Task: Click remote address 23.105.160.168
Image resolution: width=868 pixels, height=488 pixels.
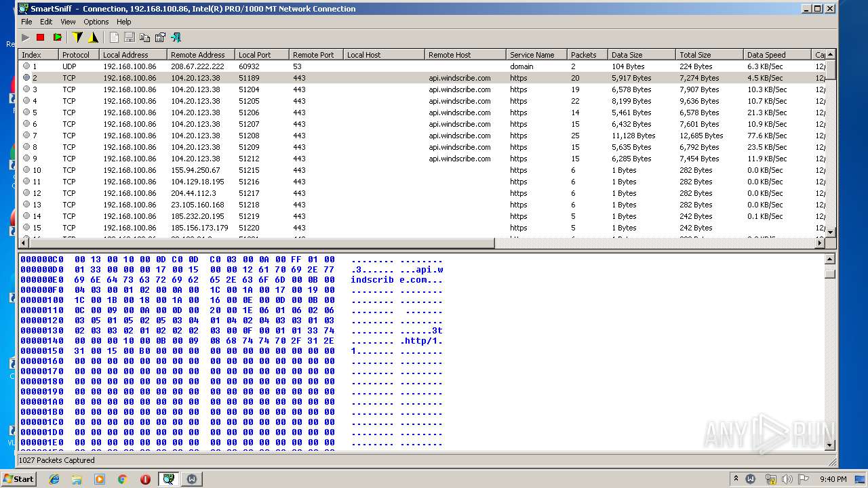Action: 197,205
